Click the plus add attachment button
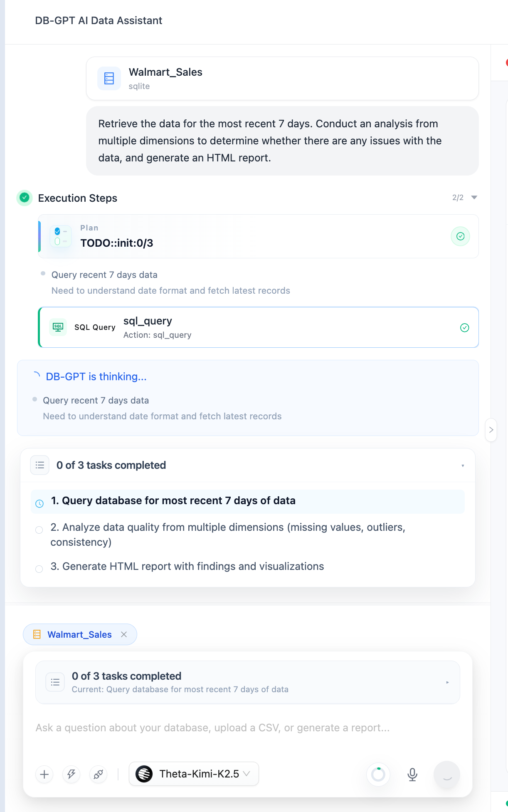Viewport: 508px width, 812px height. (x=44, y=774)
